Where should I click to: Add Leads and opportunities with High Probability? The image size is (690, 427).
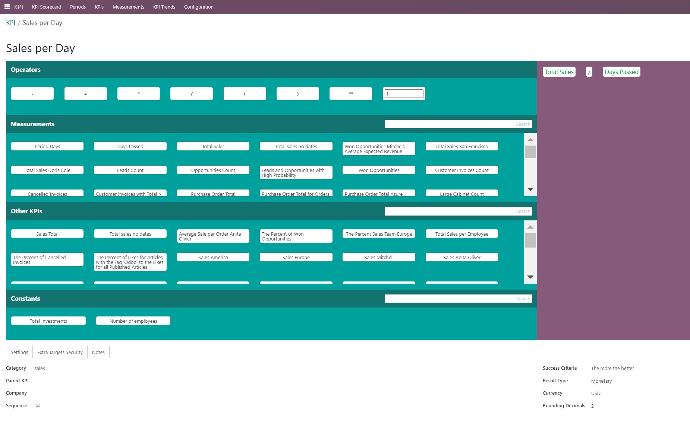coord(296,172)
